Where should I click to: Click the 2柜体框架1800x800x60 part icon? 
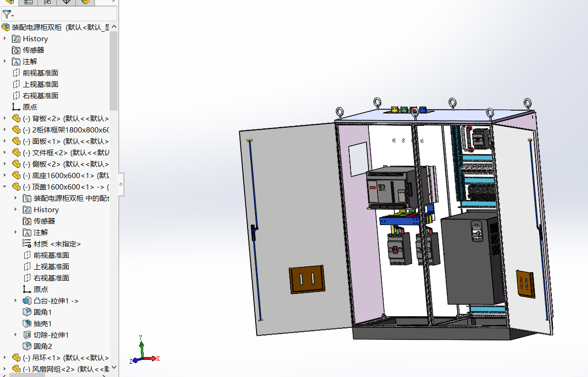click(17, 130)
